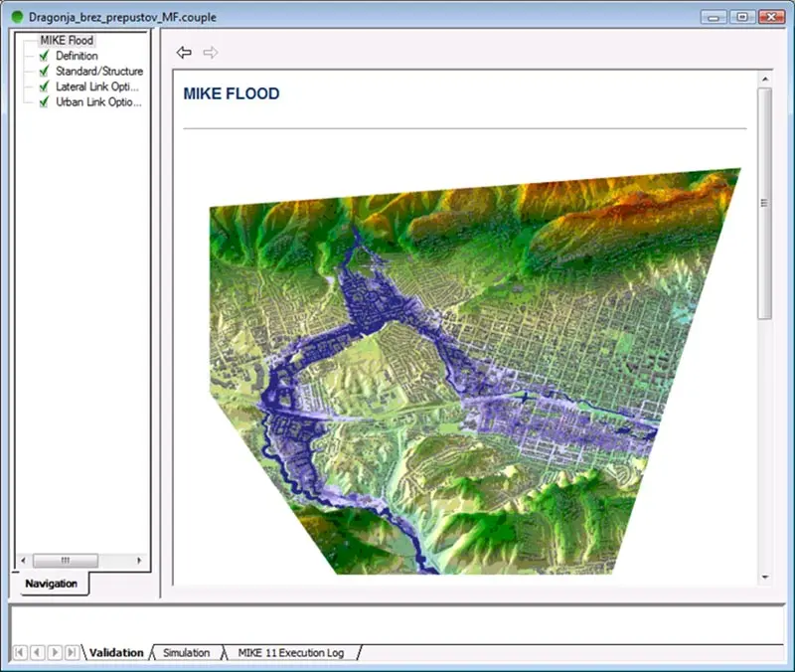This screenshot has height=672, width=795.
Task: Click the greyed forward arrow icon
Action: tap(211, 53)
